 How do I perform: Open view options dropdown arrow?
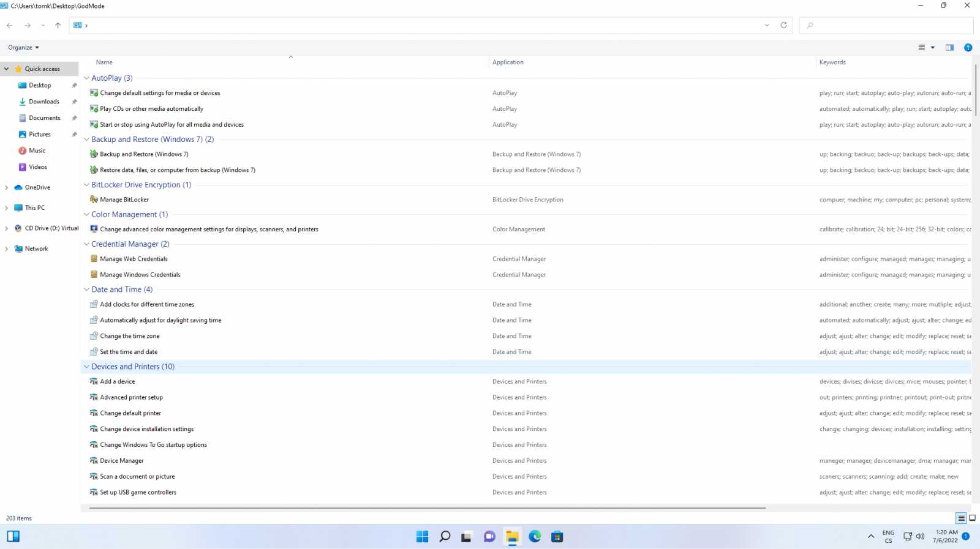tap(933, 47)
